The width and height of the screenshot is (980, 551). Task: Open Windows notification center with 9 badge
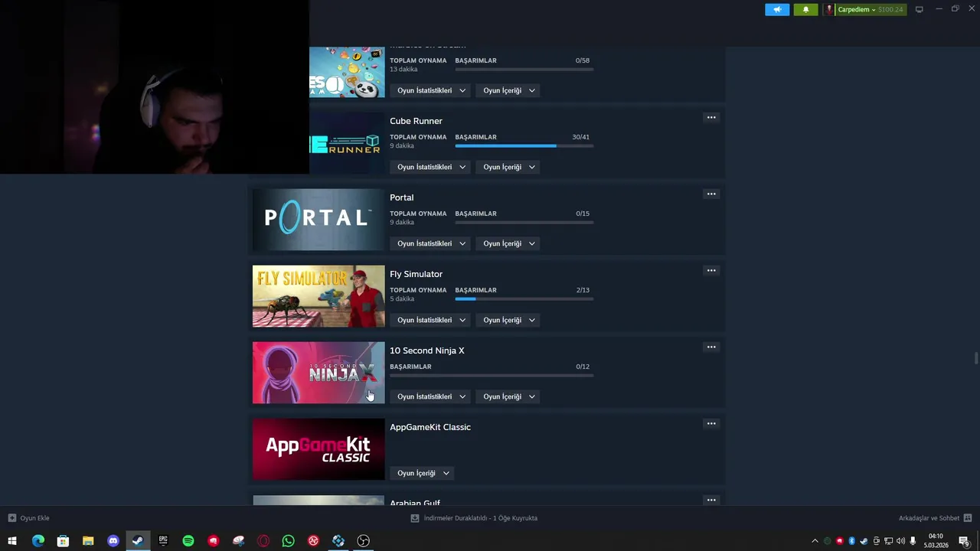tap(965, 541)
